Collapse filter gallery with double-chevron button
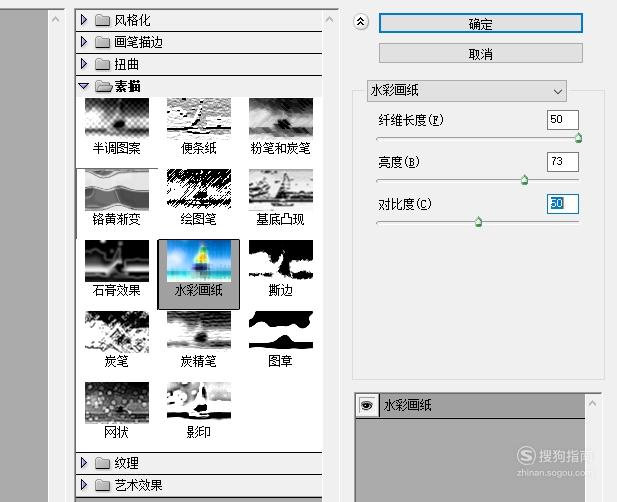The width and height of the screenshot is (617, 502). (x=360, y=22)
